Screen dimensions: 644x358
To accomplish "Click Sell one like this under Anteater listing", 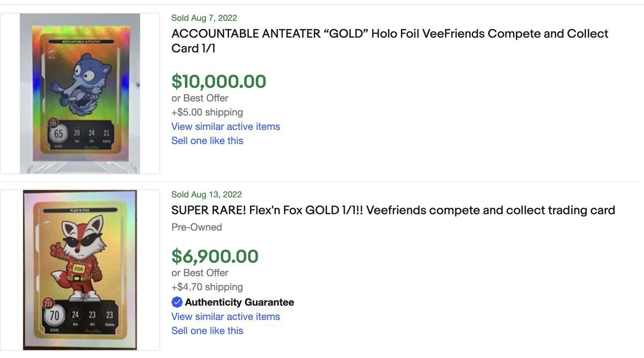I will tap(207, 141).
